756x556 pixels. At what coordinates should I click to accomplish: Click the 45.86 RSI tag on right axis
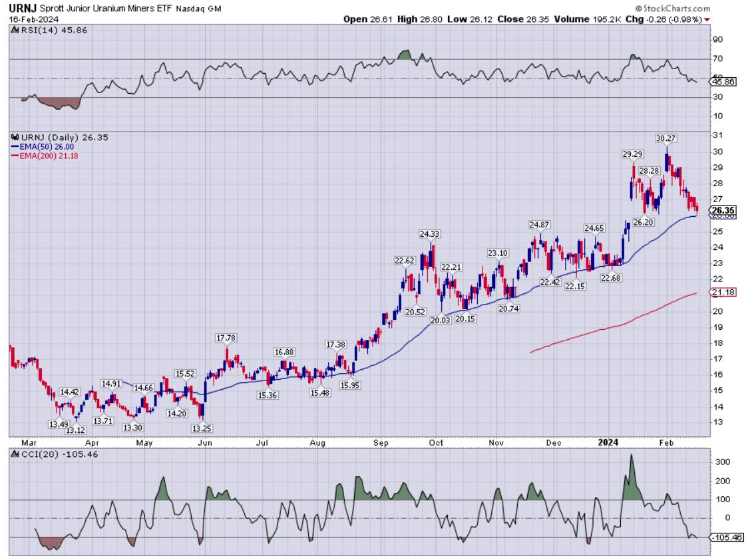coord(723,81)
